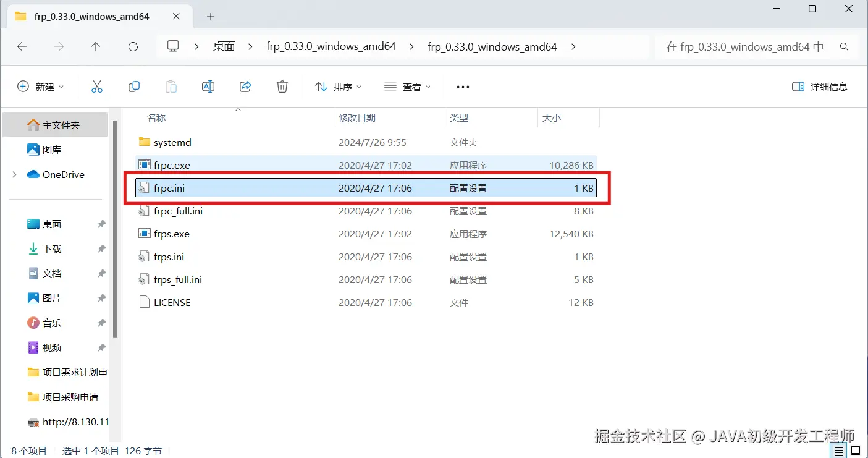Go up one folder level
Screen dimensions: 868x458
96,46
